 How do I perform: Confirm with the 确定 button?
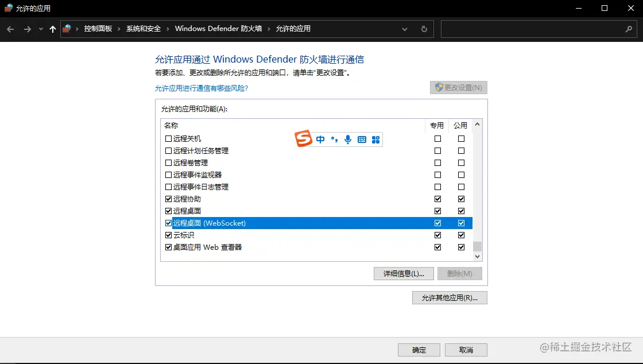click(419, 350)
